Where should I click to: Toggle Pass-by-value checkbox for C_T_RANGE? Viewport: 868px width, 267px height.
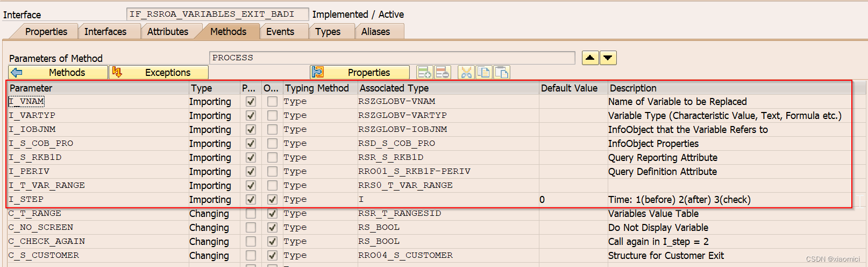pos(251,213)
